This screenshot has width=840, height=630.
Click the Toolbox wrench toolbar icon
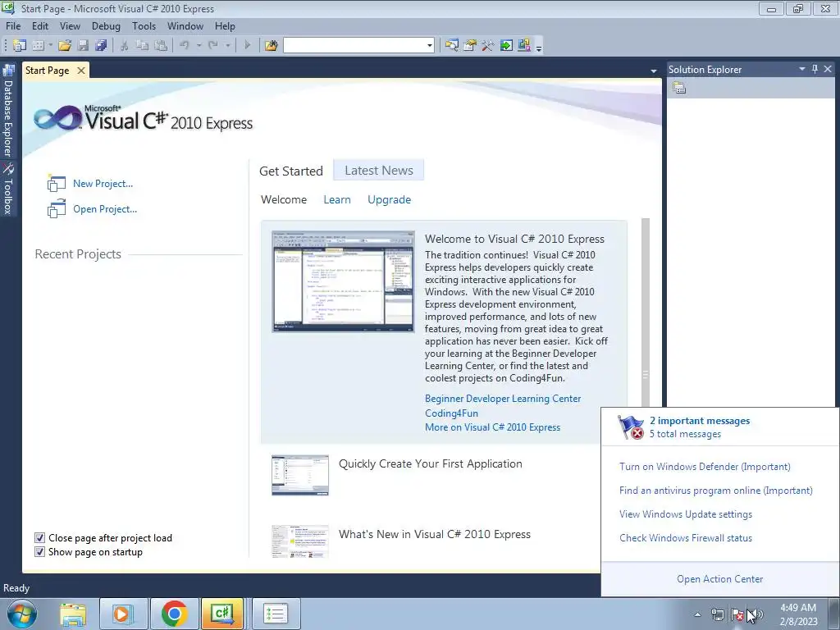(487, 46)
